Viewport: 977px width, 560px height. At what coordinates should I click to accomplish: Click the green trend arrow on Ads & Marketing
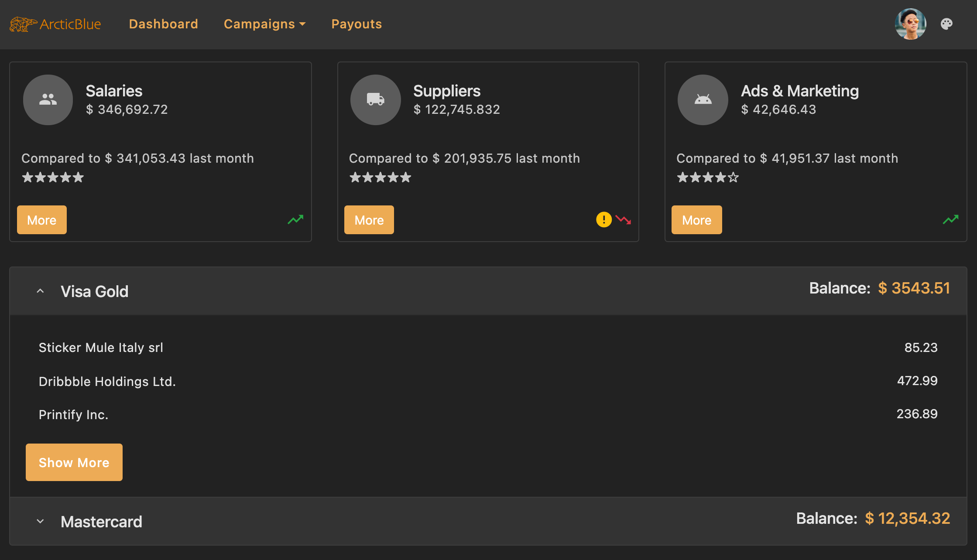tap(950, 219)
